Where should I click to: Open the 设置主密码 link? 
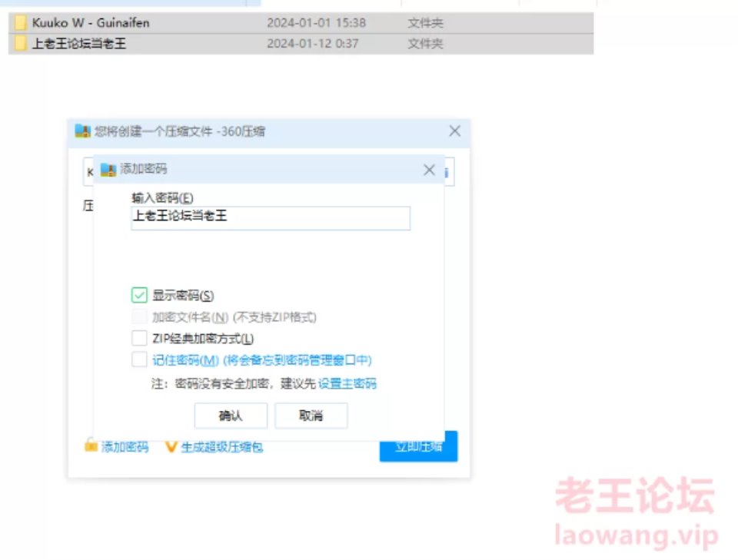347,383
